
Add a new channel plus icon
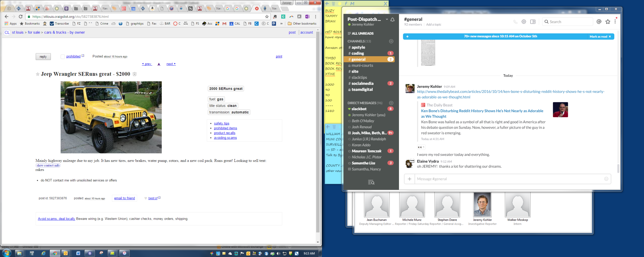click(391, 41)
